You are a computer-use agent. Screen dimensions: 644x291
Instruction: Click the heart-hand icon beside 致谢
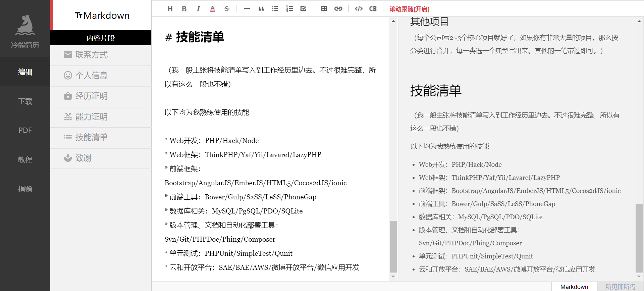(x=68, y=158)
